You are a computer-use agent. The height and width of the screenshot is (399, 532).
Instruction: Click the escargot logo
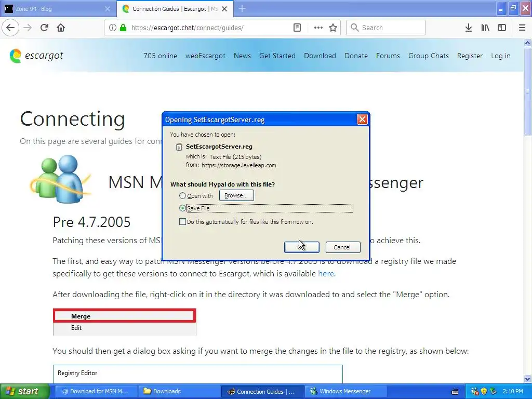coord(36,56)
